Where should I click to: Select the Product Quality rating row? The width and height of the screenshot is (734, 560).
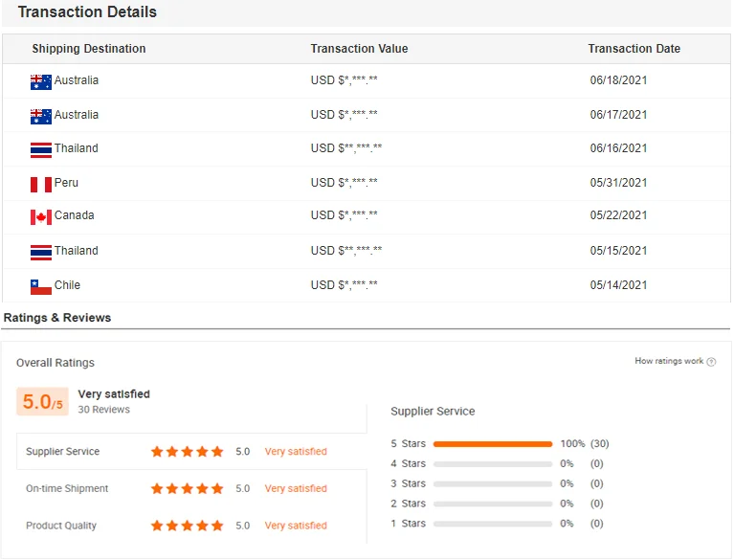191,526
